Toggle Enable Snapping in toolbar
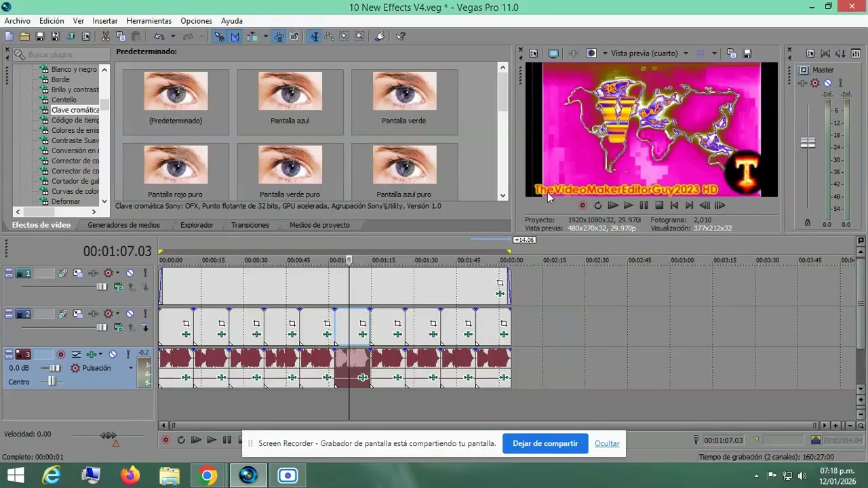 pos(219,37)
